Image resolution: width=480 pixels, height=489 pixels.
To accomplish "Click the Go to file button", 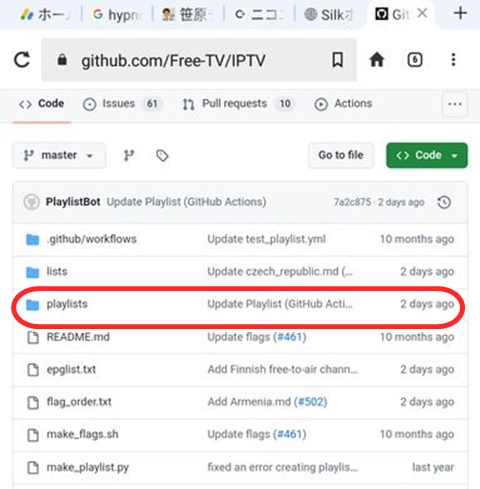I will coord(341,155).
